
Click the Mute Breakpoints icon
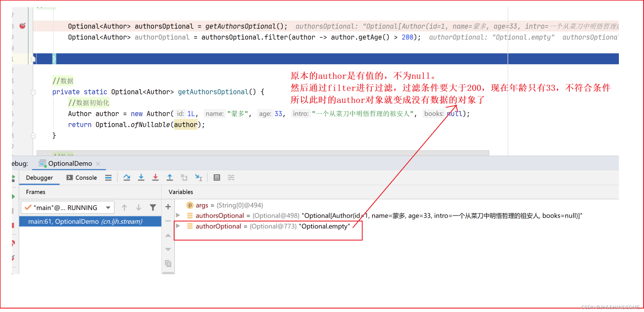pyautogui.click(x=13, y=258)
